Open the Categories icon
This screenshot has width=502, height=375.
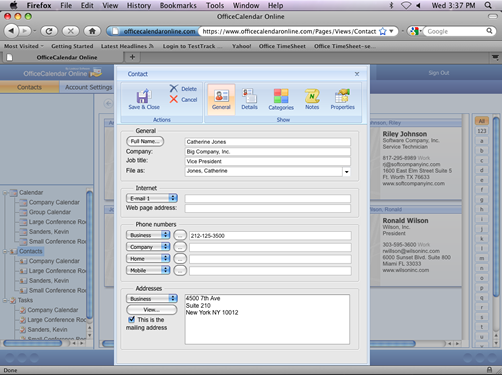281,96
